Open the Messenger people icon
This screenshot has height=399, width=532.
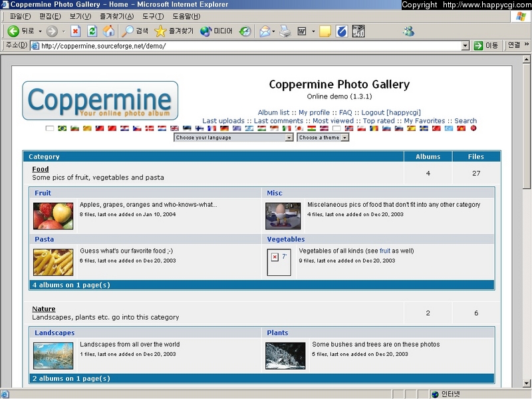tap(408, 31)
